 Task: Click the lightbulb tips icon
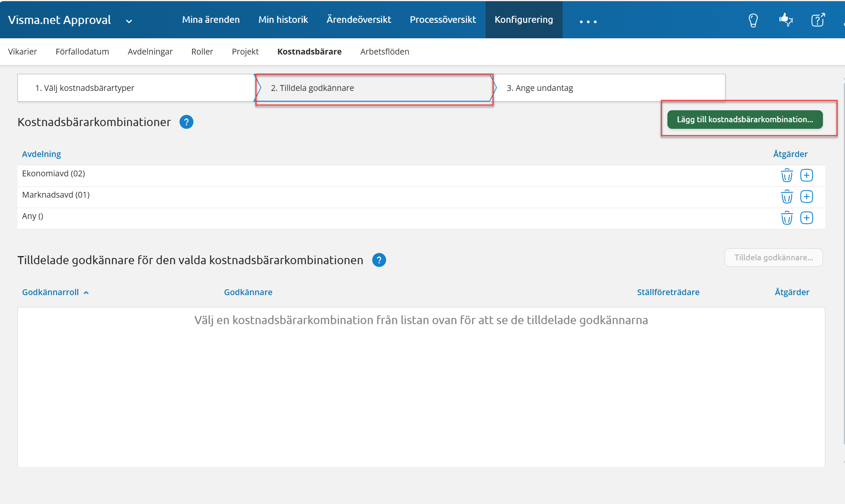[753, 20]
